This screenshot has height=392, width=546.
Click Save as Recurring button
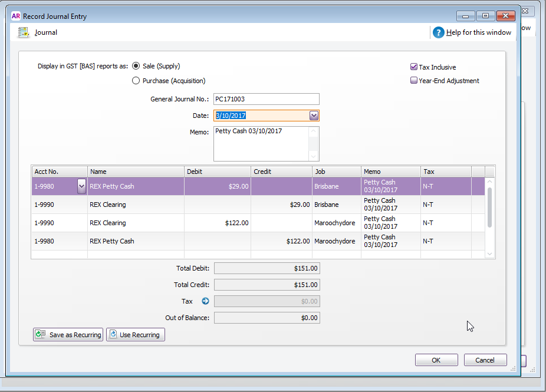pos(68,335)
